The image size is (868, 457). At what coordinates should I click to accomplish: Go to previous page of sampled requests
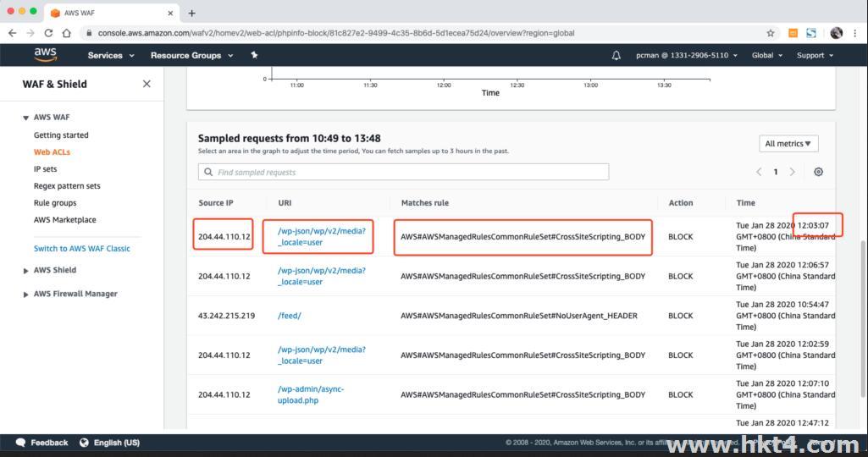[759, 172]
